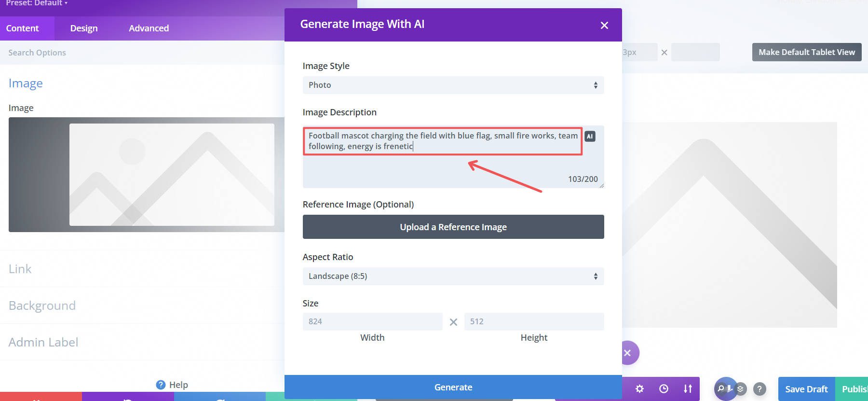The width and height of the screenshot is (868, 401).
Task: Switch to the Design tab
Action: click(84, 28)
